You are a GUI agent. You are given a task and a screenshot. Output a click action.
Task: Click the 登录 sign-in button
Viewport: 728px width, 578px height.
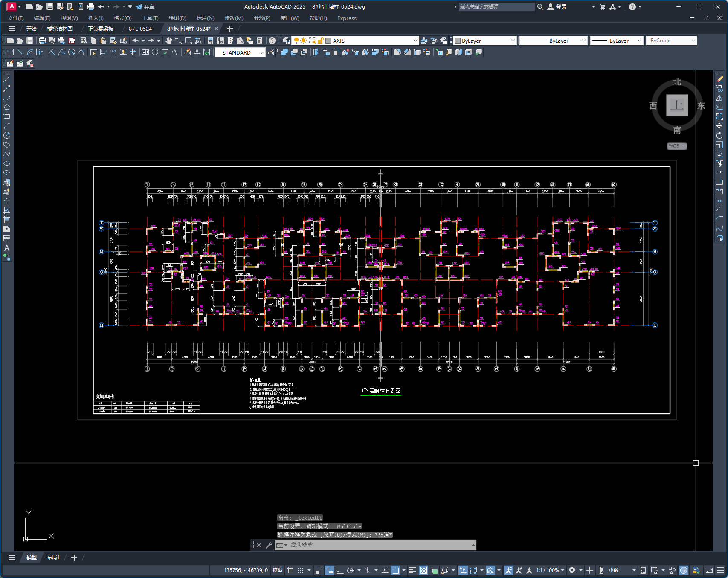tap(557, 7)
